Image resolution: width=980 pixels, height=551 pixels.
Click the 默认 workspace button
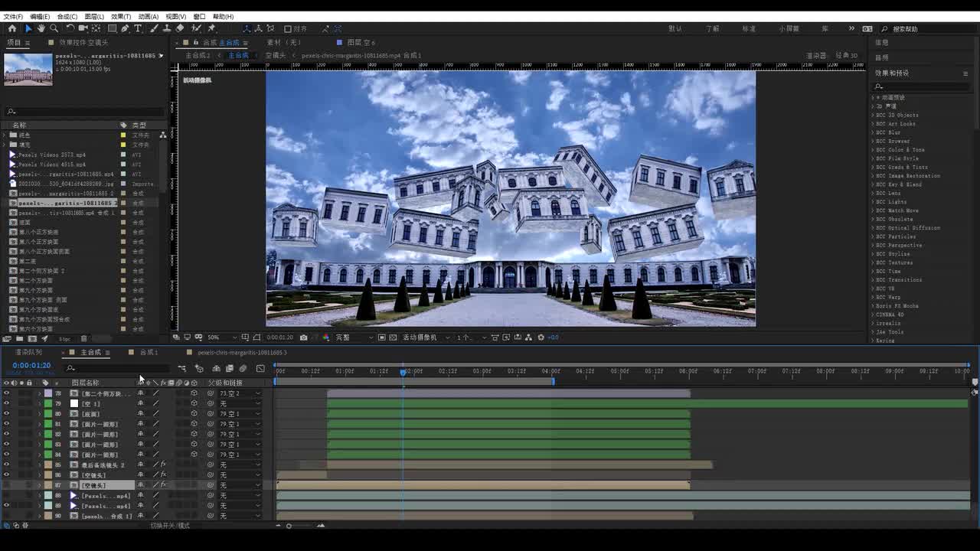coord(675,28)
